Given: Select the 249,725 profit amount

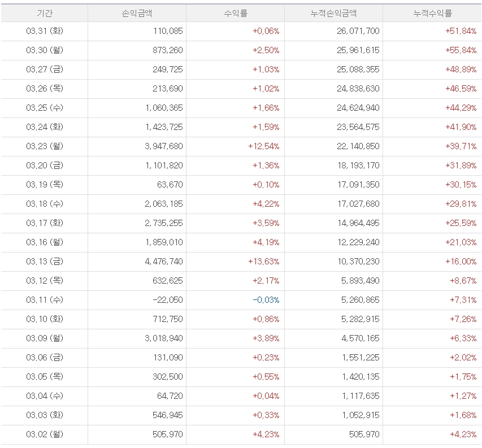Looking at the screenshot, I should click(x=167, y=69).
